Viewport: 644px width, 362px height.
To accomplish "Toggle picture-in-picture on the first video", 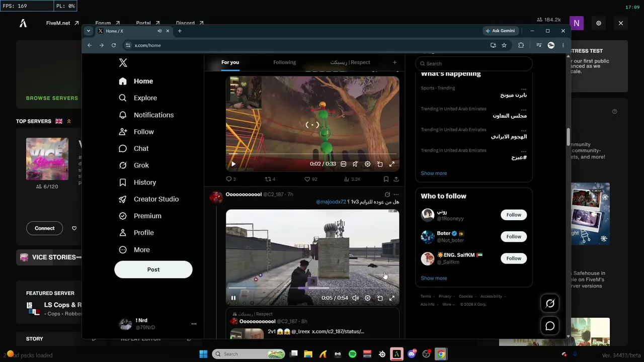I will click(x=380, y=164).
